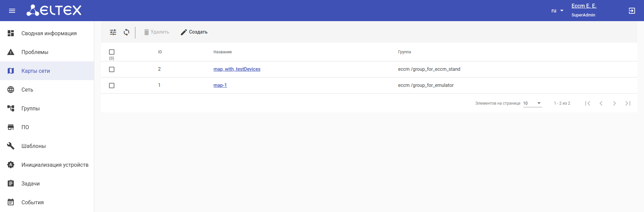This screenshot has width=644, height=212.
Task: Jump to last page arrow
Action: (628, 103)
